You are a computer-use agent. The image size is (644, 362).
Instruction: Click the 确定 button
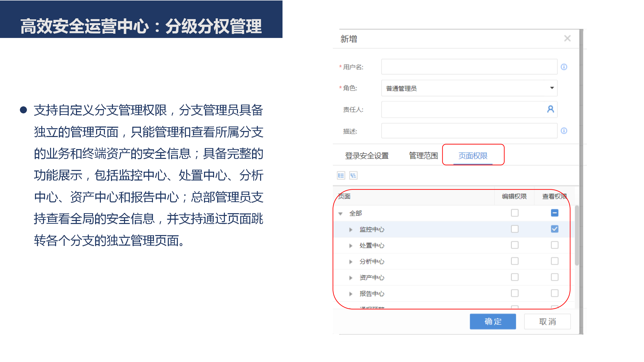(x=493, y=322)
